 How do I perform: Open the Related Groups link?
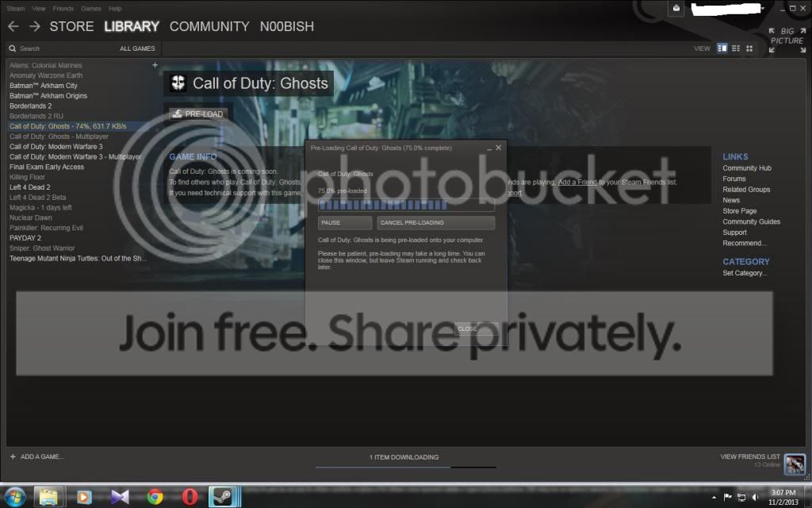click(746, 189)
